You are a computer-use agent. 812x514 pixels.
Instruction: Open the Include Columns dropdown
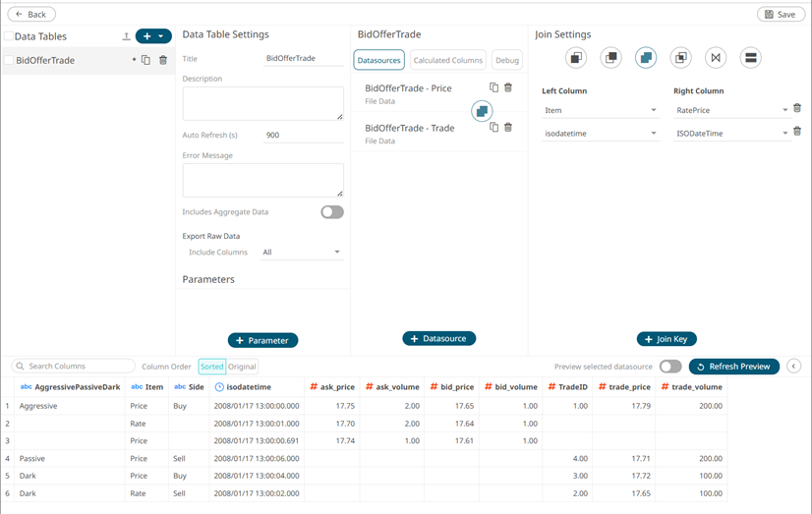click(x=301, y=253)
